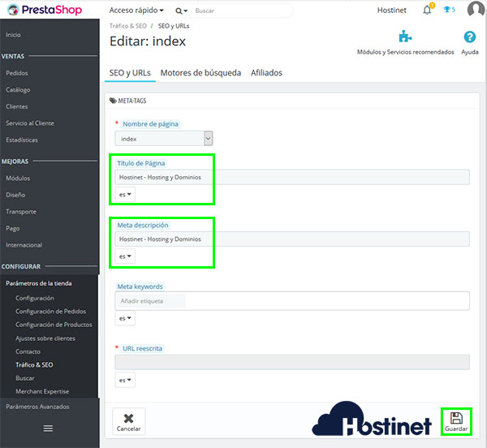
Task: Click the SEO y URLs breadcrumb
Action: click(x=174, y=26)
